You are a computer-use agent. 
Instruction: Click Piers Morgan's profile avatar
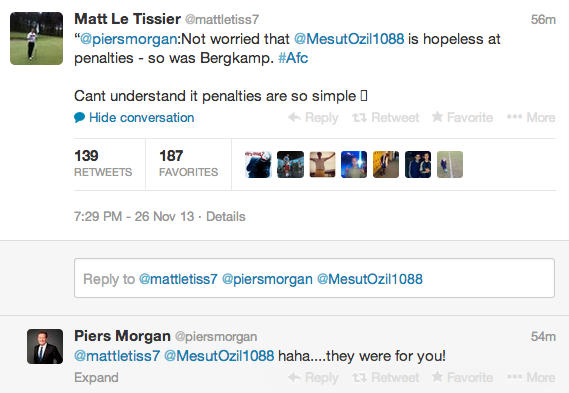click(45, 346)
